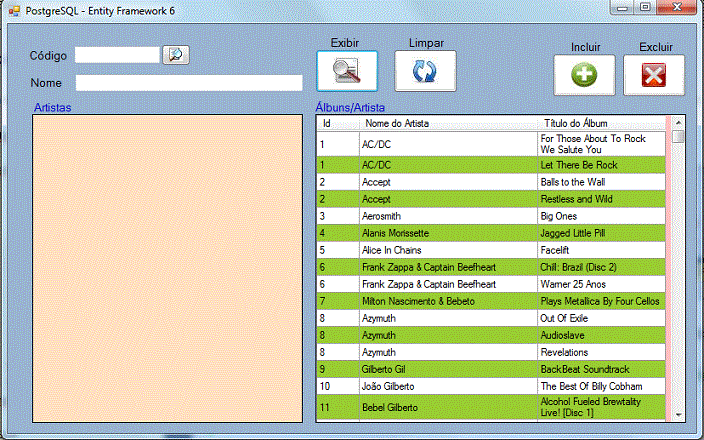The height and width of the screenshot is (440, 704).
Task: Select 'The Best Of Billy Cobham' cell
Action: tap(601, 387)
